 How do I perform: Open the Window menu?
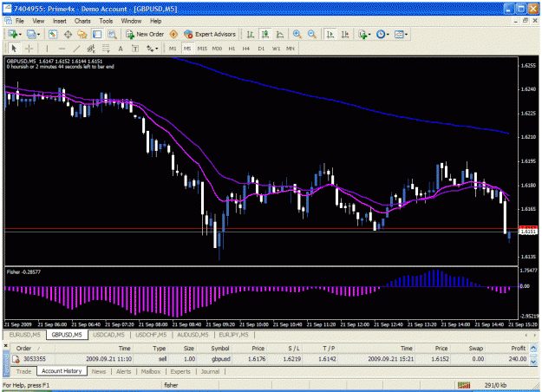point(131,21)
